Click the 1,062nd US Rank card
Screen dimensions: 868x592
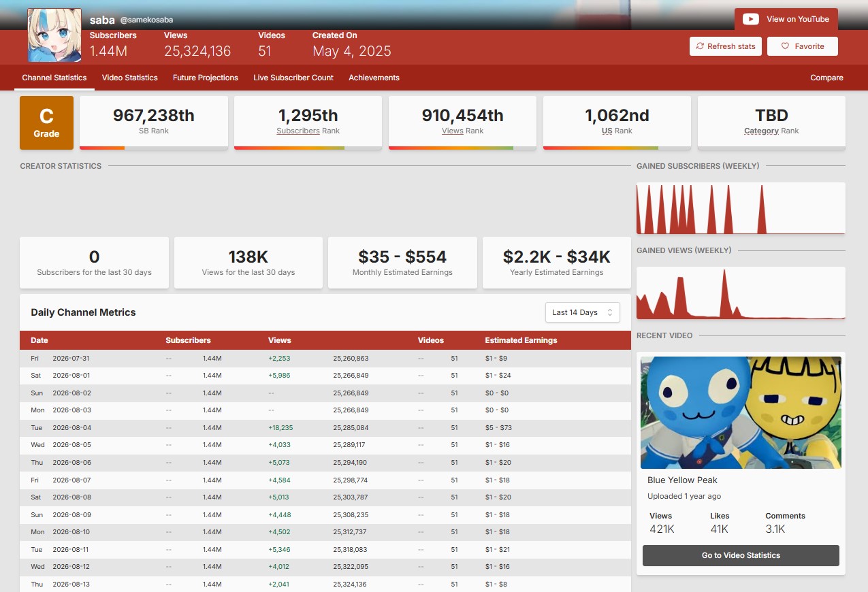coord(617,122)
